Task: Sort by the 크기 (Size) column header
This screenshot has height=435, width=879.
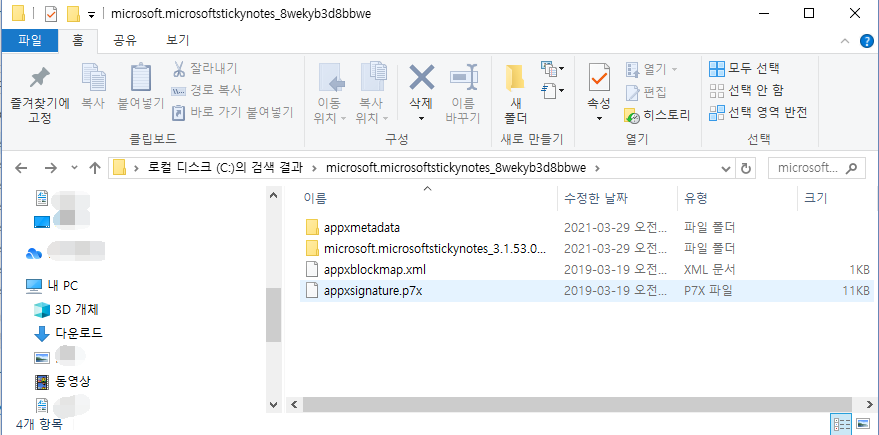Action: 835,197
